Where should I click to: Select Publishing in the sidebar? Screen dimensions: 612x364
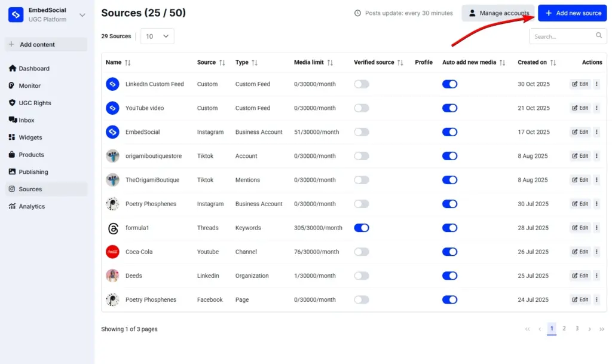(x=35, y=172)
